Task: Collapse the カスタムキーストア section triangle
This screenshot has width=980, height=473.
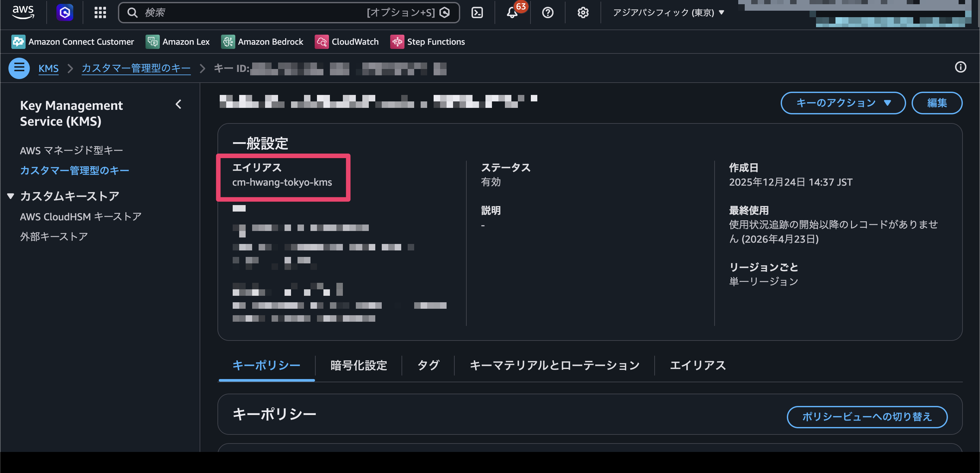Action: coord(11,196)
